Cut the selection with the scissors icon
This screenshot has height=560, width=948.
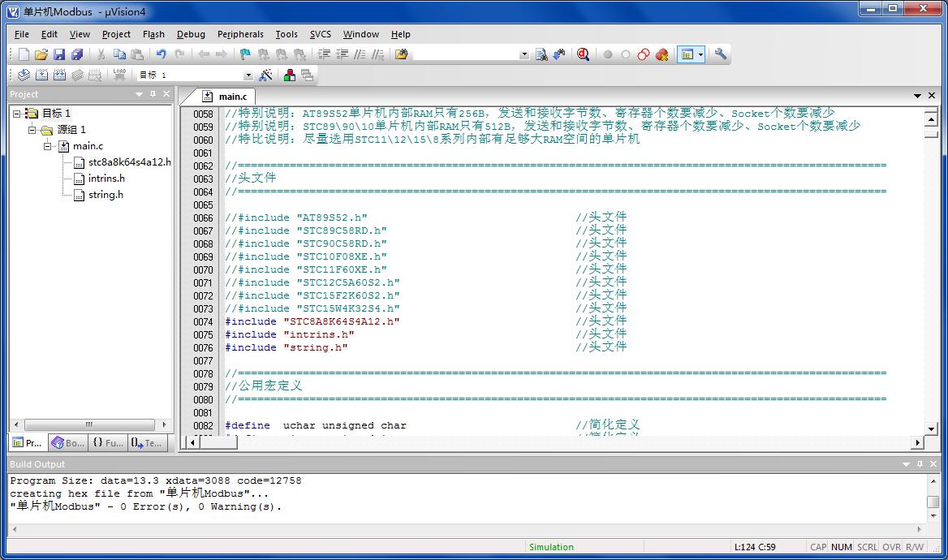(101, 54)
